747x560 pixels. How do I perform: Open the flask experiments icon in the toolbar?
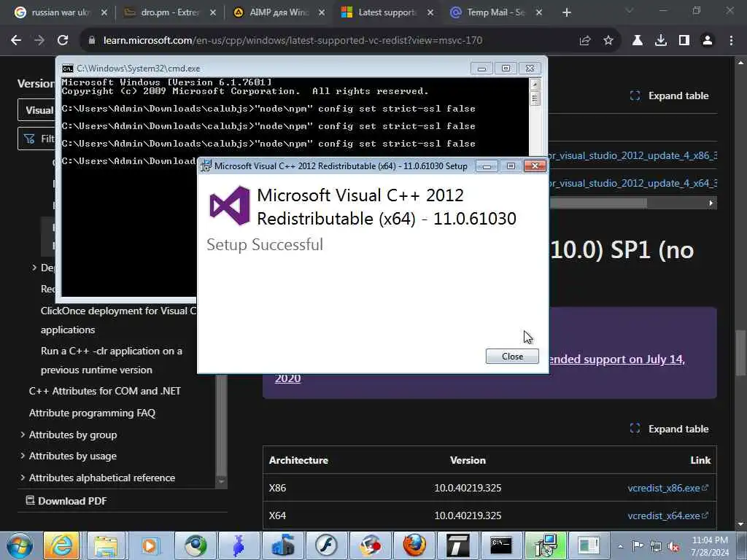[x=637, y=41]
